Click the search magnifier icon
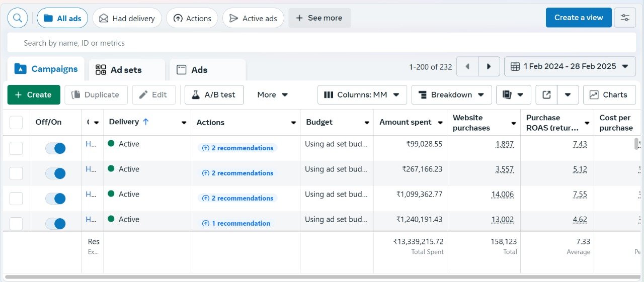 click(18, 18)
